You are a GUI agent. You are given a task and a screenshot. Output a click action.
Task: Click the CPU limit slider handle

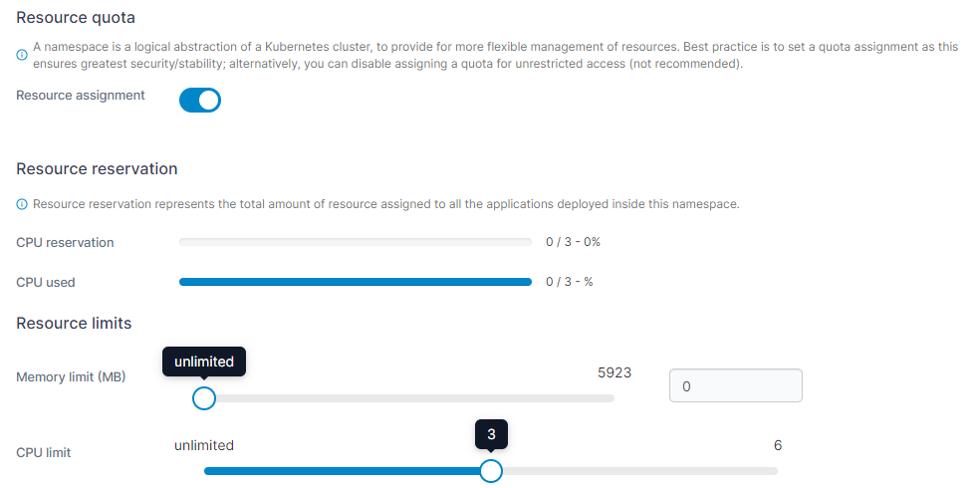pos(491,471)
